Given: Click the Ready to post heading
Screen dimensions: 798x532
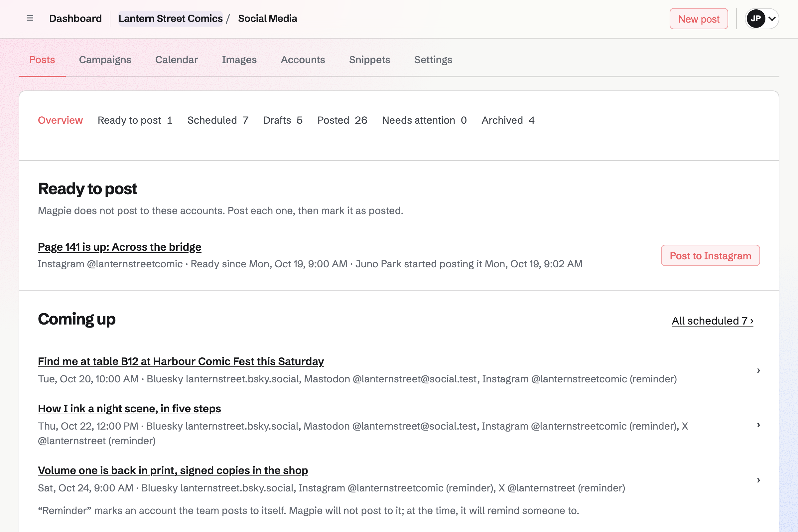Looking at the screenshot, I should click(87, 189).
